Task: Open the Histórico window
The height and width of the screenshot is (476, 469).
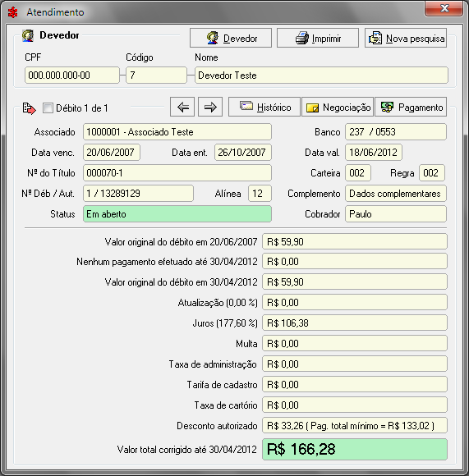Action: pos(264,107)
